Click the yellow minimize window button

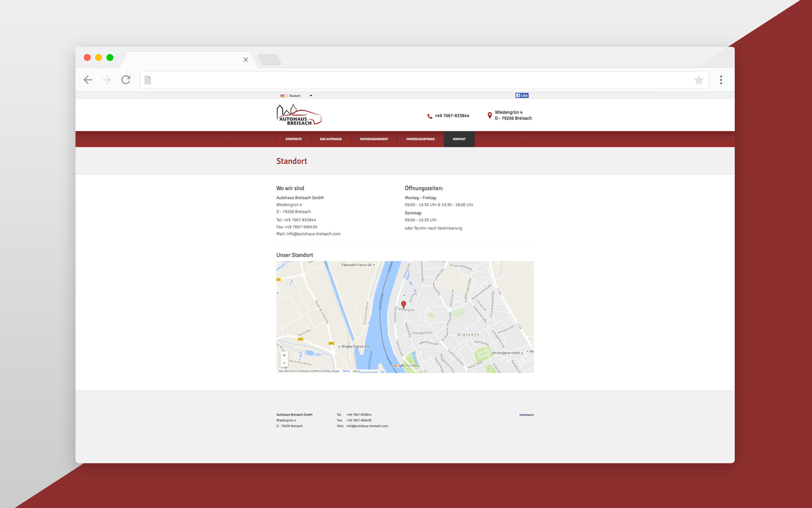(x=99, y=57)
